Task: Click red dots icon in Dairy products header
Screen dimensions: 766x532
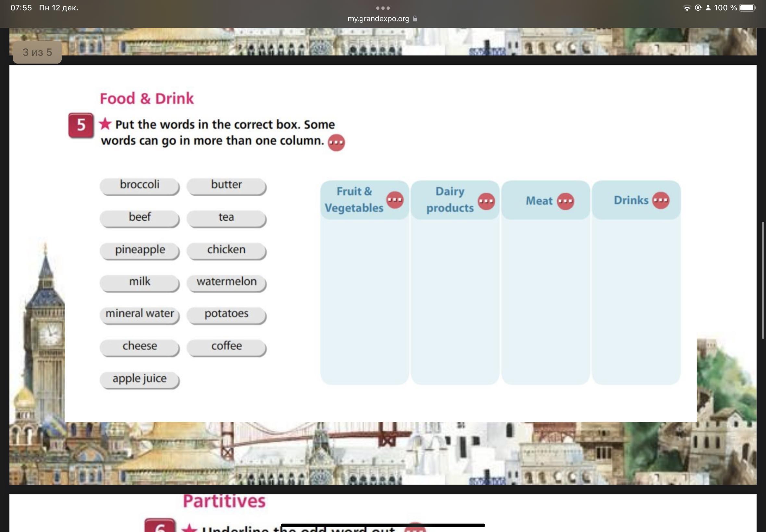Action: click(x=486, y=201)
